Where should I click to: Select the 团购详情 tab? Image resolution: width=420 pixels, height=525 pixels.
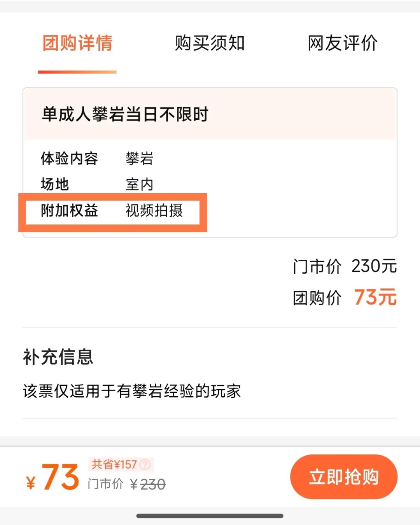(77, 43)
